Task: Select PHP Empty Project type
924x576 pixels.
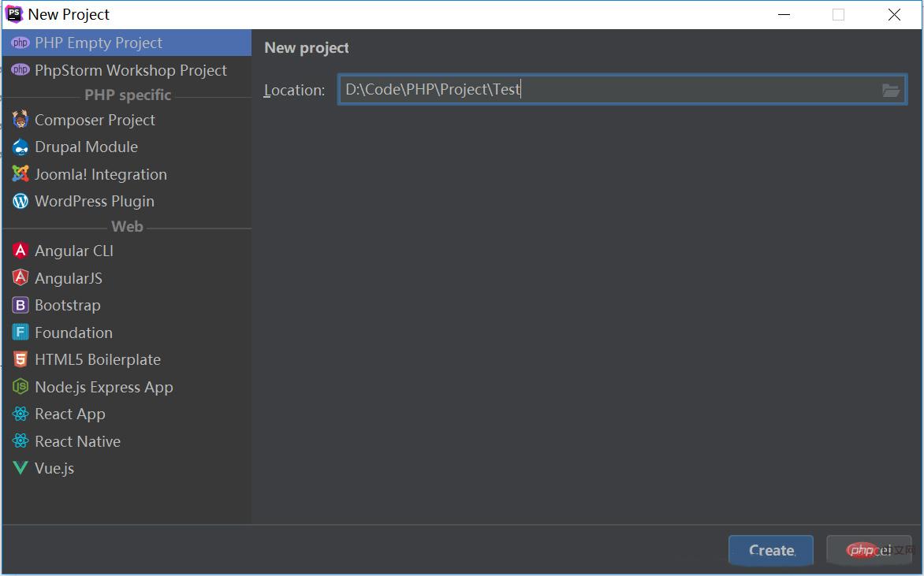Action: pyautogui.click(x=127, y=43)
